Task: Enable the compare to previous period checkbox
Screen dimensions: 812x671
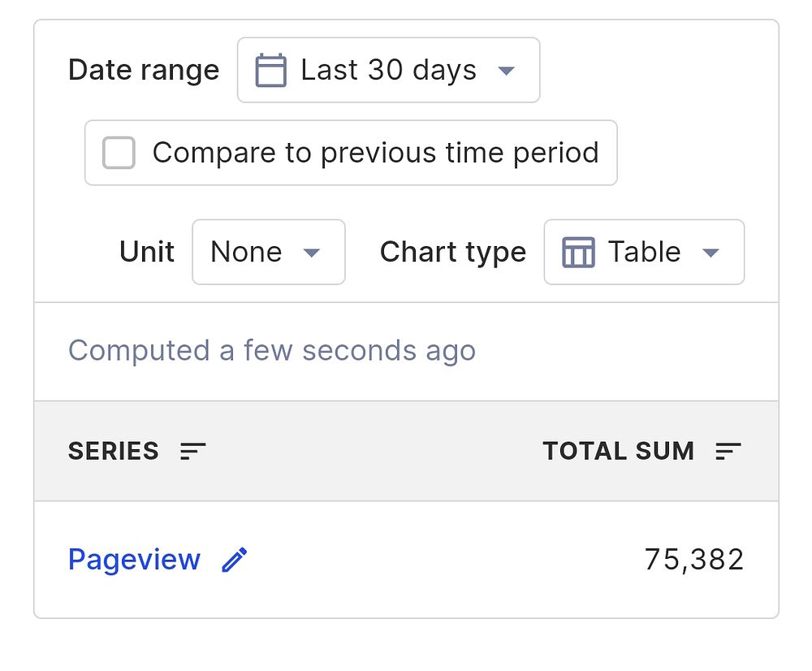Action: point(119,153)
